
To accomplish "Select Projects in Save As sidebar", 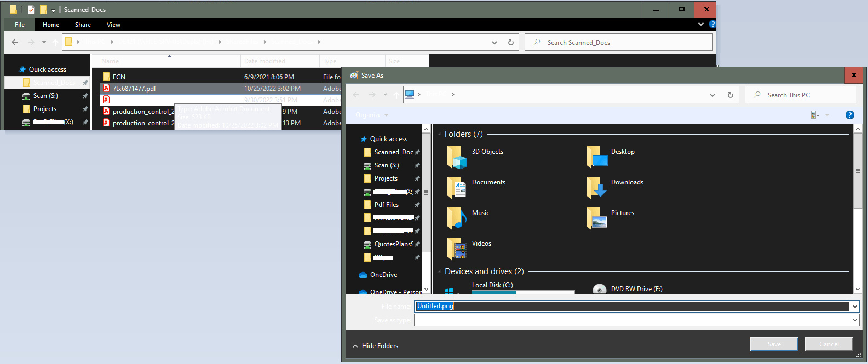I will (x=386, y=178).
